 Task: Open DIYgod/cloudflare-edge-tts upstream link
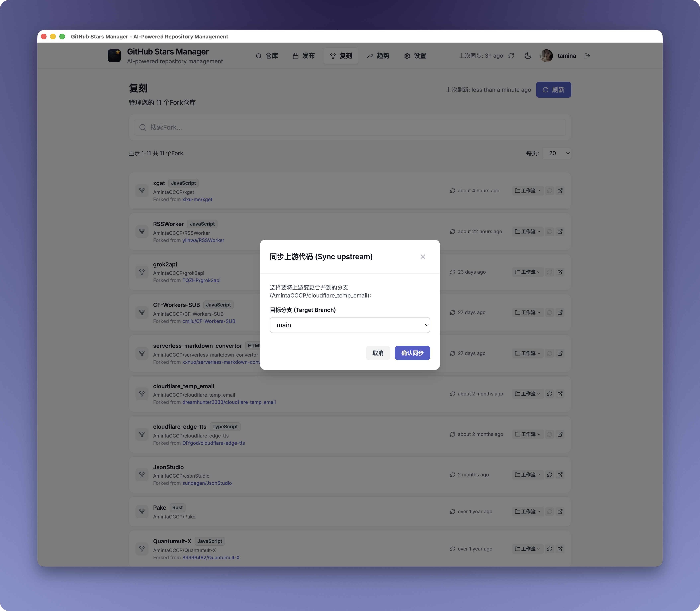213,443
